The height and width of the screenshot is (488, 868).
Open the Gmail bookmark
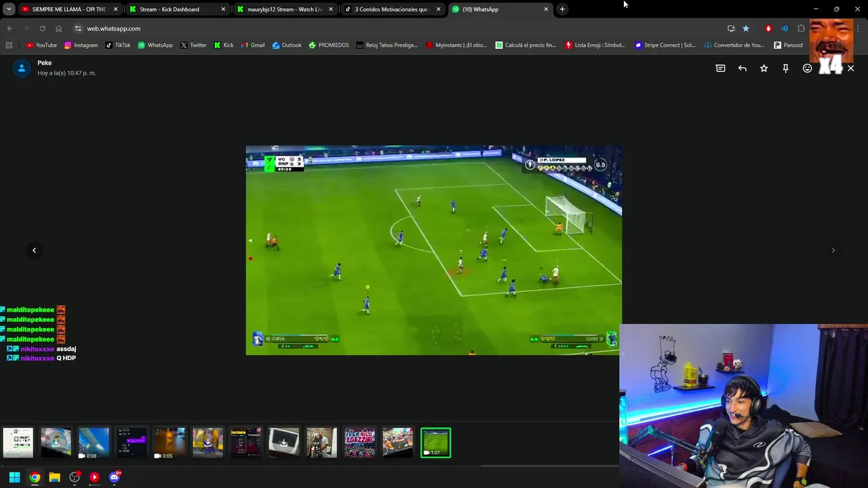tap(252, 45)
